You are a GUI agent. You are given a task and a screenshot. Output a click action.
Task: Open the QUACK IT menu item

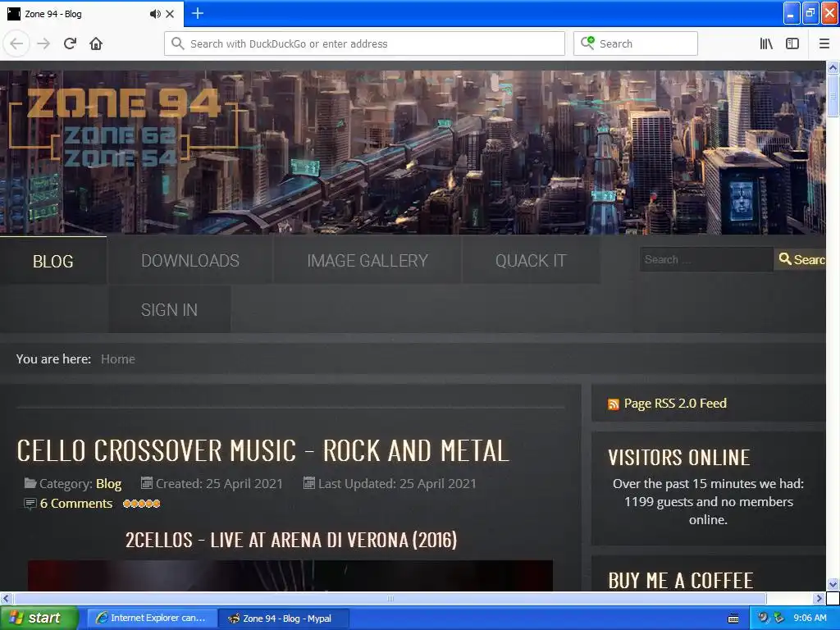[x=531, y=260]
